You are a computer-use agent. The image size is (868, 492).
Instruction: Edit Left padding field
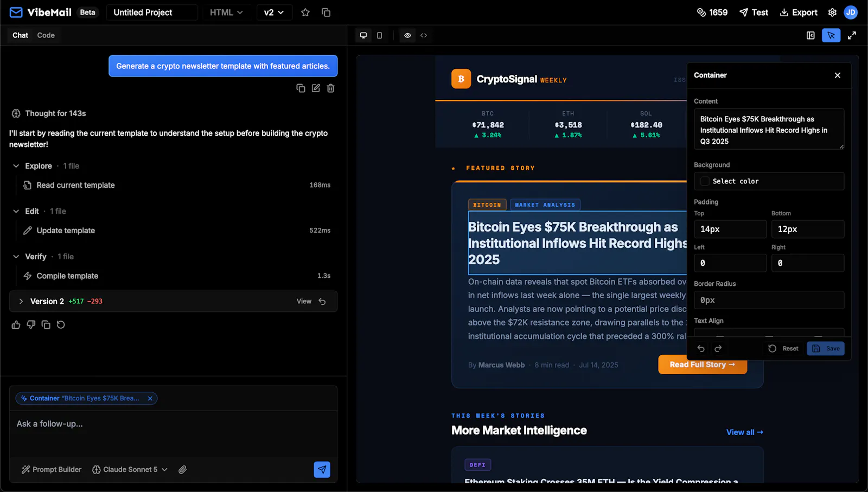pos(730,263)
